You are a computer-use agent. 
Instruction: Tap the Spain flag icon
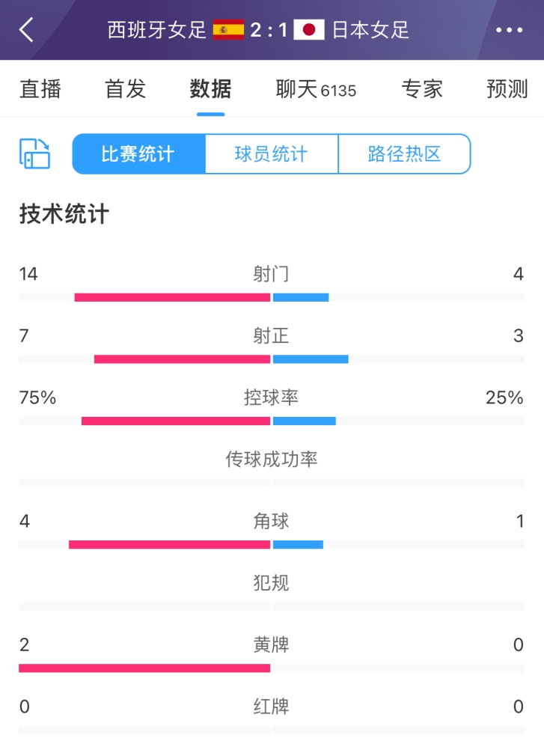[228, 30]
